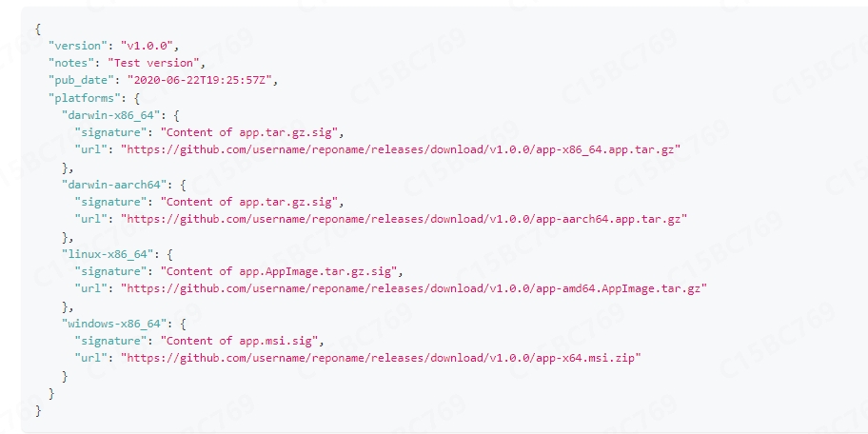Click the final closing curly brace
Viewport: 868px width, 434px height.
coord(38,409)
